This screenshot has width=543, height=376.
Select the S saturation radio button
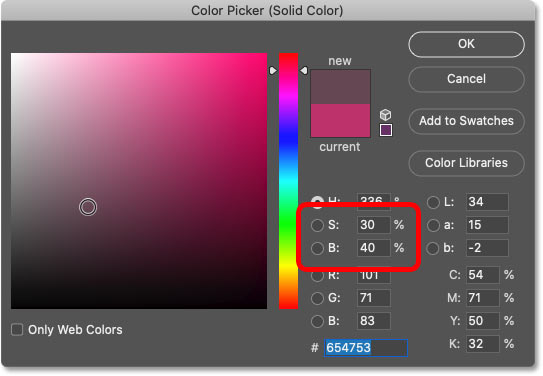[x=317, y=225]
